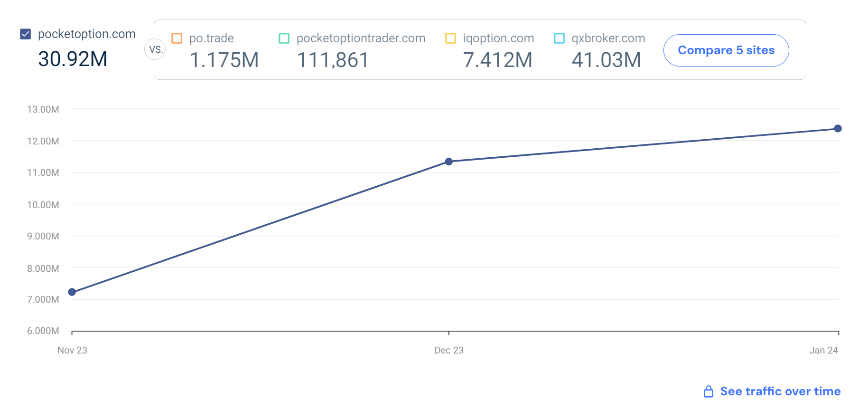Click the 7.000M y-axis label
The image size is (868, 411).
43,299
